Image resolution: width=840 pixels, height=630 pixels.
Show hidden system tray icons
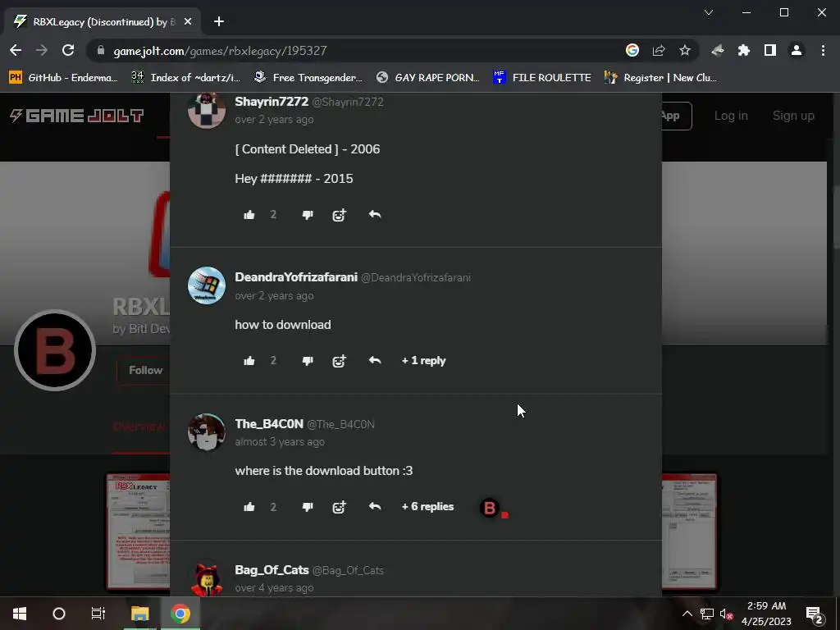tap(687, 614)
